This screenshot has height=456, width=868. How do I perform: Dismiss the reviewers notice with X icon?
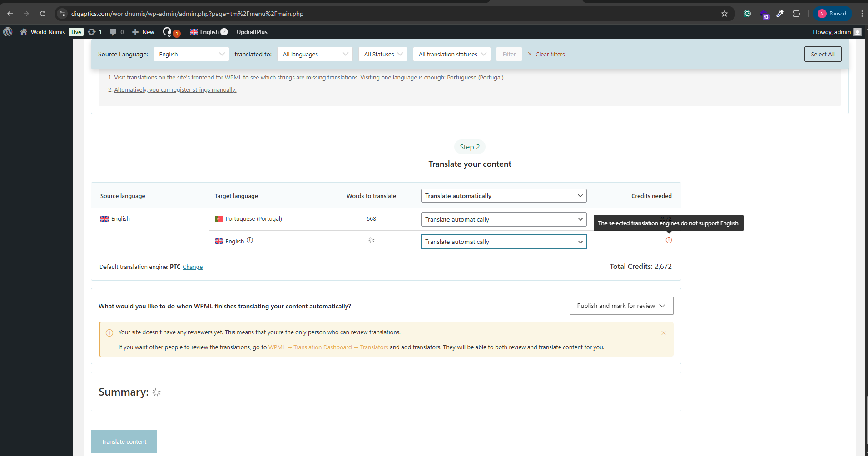(664, 333)
